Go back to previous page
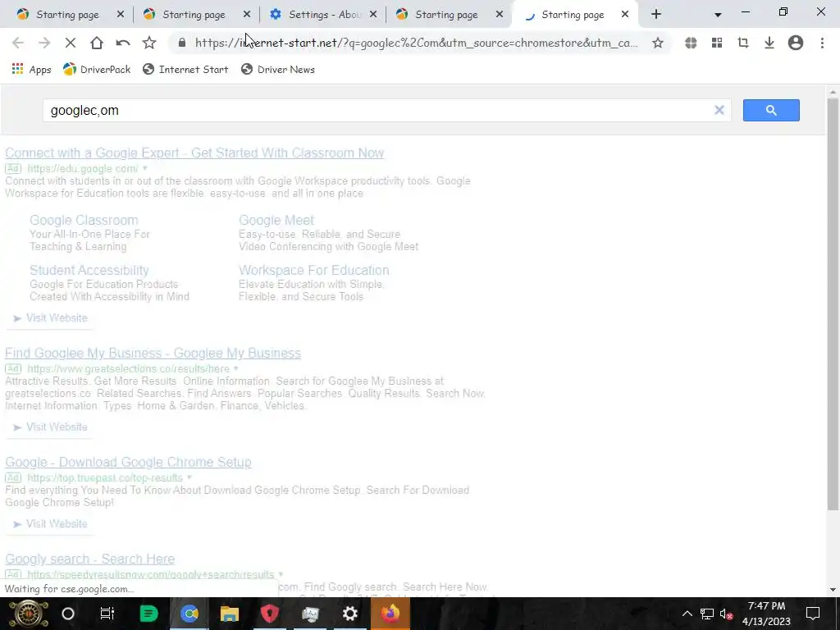This screenshot has width=840, height=630. (18, 43)
